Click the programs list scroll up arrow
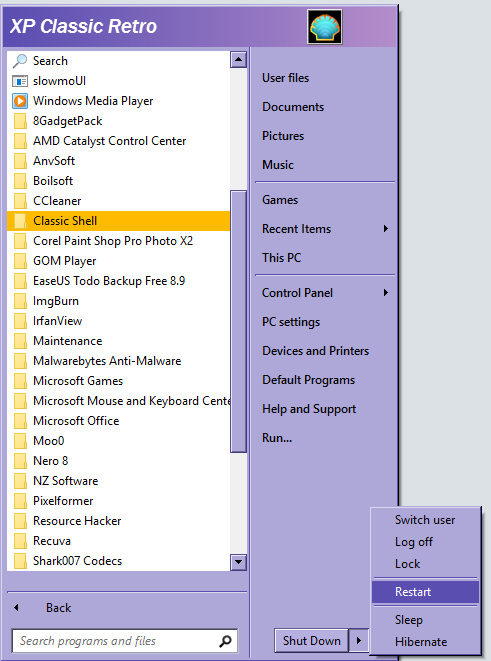Screen dimensions: 491x661 point(239,59)
